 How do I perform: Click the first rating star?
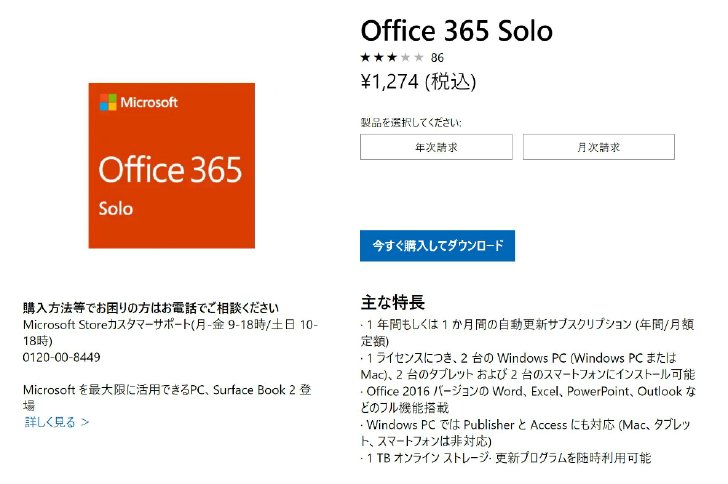tap(365, 58)
